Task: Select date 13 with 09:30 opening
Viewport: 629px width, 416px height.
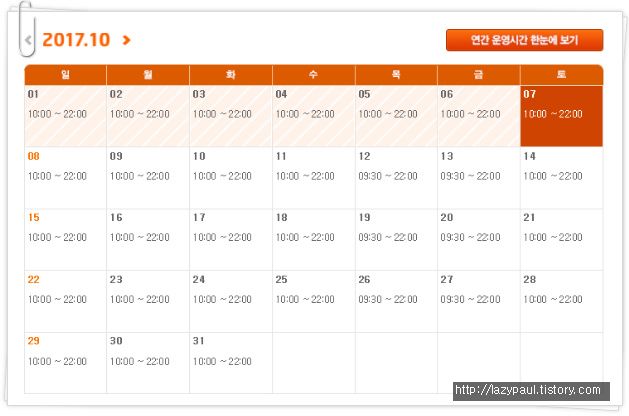Action: tap(479, 178)
